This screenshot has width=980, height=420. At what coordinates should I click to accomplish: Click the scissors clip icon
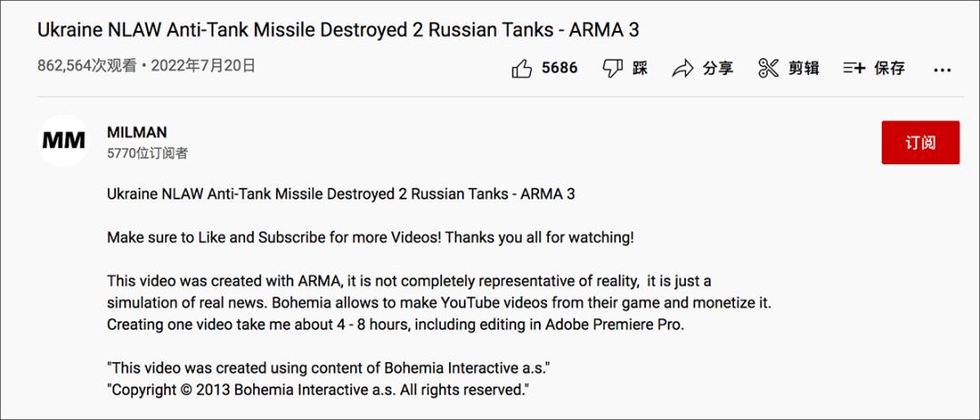click(769, 68)
